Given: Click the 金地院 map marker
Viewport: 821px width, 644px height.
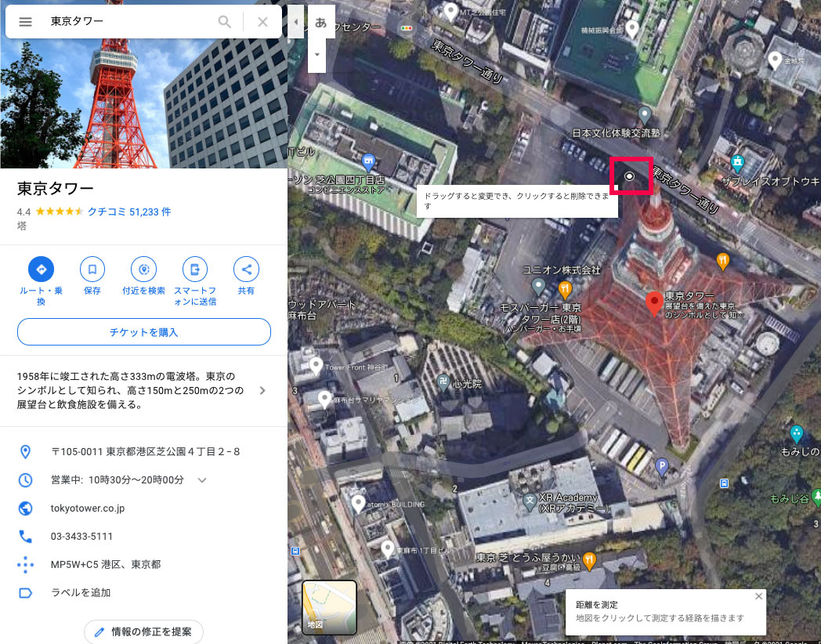Looking at the screenshot, I should [x=775, y=60].
